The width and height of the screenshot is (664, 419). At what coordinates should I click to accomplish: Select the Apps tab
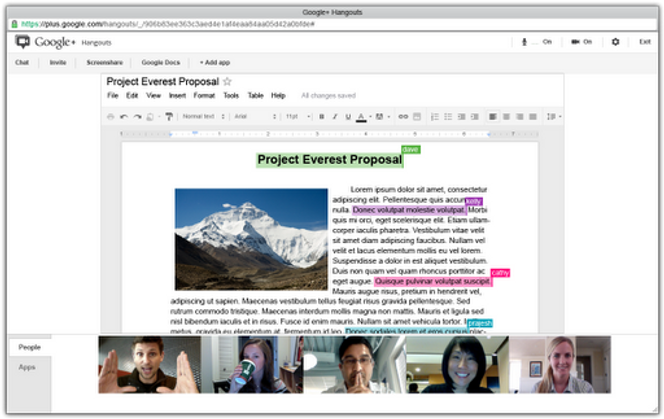pyautogui.click(x=27, y=367)
